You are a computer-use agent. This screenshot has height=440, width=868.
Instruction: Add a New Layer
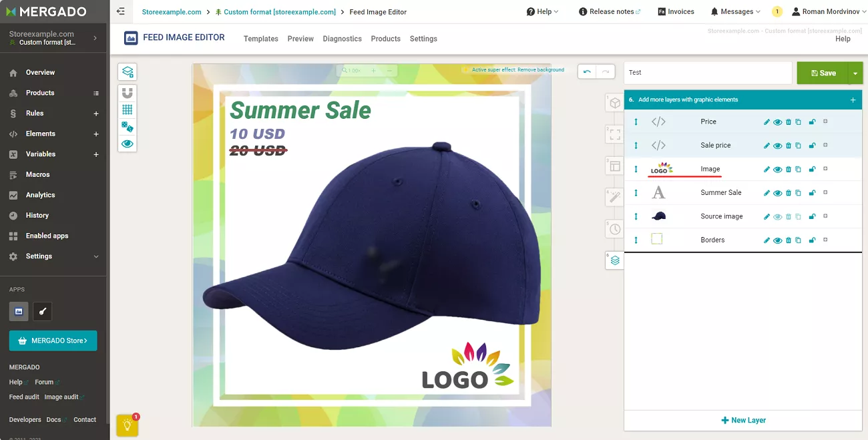[x=743, y=420]
